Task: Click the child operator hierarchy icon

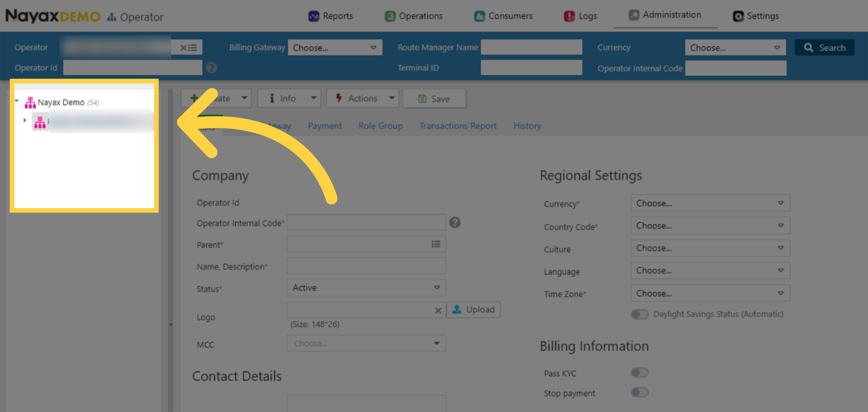Action: pyautogui.click(x=40, y=122)
